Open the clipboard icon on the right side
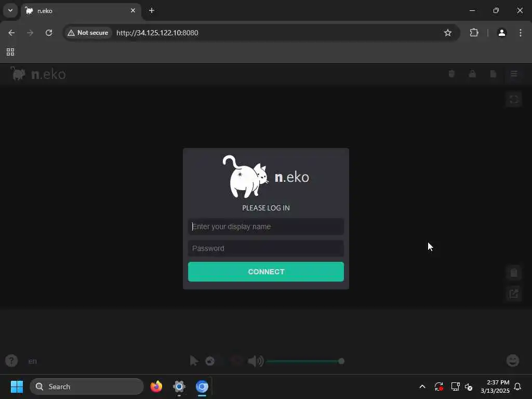Image resolution: width=532 pixels, height=399 pixels. 514,272
